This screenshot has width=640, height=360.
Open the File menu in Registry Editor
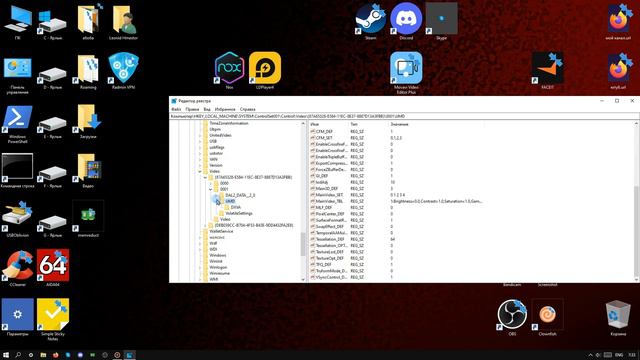pos(176,109)
